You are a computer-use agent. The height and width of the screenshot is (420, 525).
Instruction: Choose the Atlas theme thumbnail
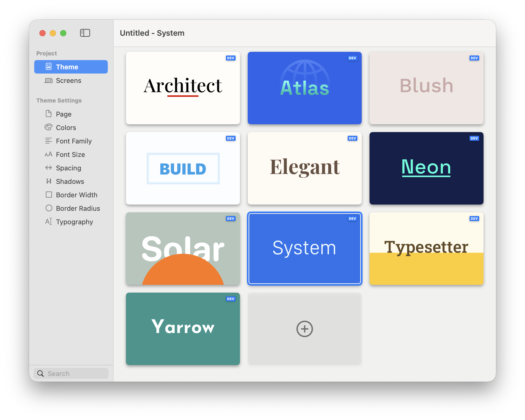(x=304, y=88)
